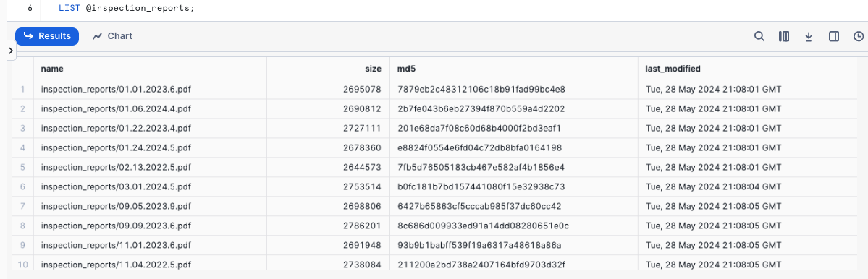
Task: Open the column selector icon
Action: click(784, 36)
